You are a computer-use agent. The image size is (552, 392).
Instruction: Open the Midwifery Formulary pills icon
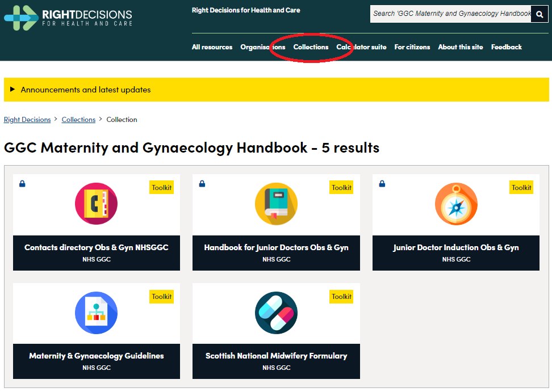click(x=276, y=313)
